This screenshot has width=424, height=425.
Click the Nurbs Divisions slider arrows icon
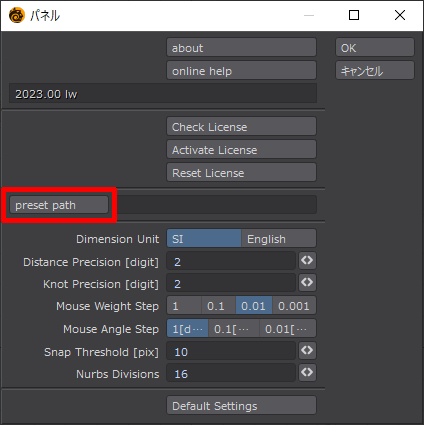pos(307,372)
